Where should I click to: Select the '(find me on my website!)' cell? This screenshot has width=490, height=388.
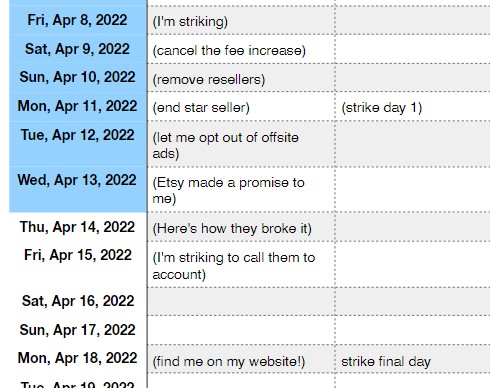(241, 359)
